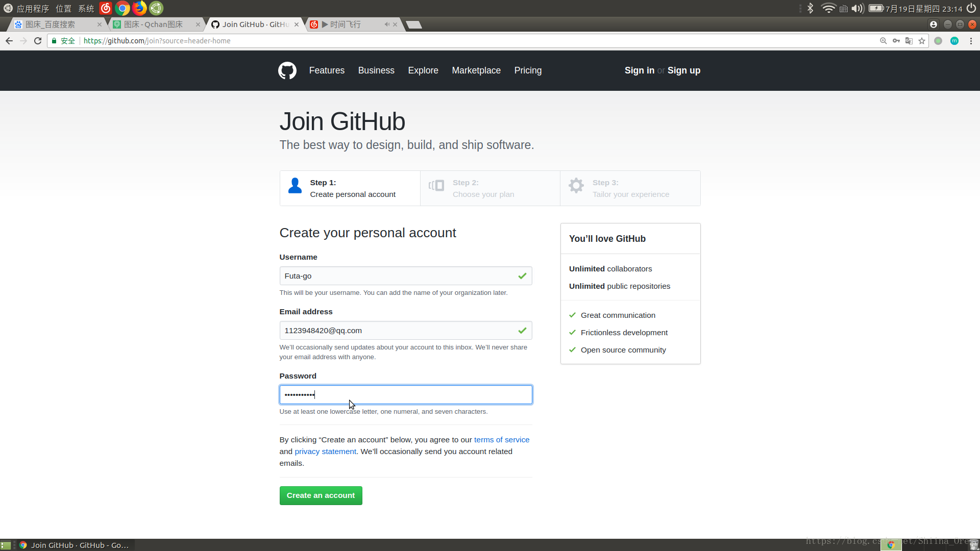Launch NetEase Music from top panel

point(106,8)
